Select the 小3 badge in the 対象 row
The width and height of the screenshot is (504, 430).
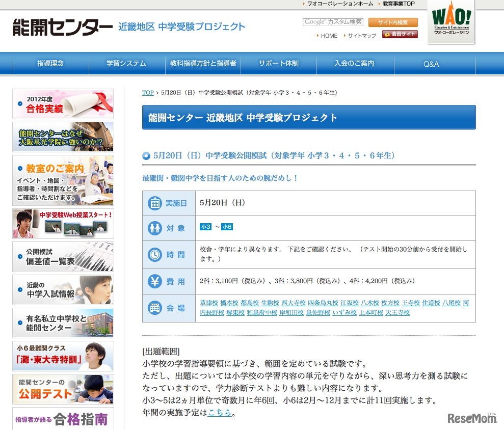205,226
